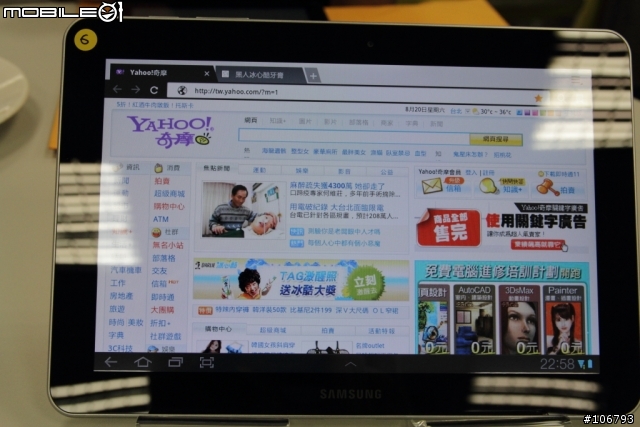The image size is (640, 427).
Task: Click the Painter course thumbnail
Action: tap(564, 320)
